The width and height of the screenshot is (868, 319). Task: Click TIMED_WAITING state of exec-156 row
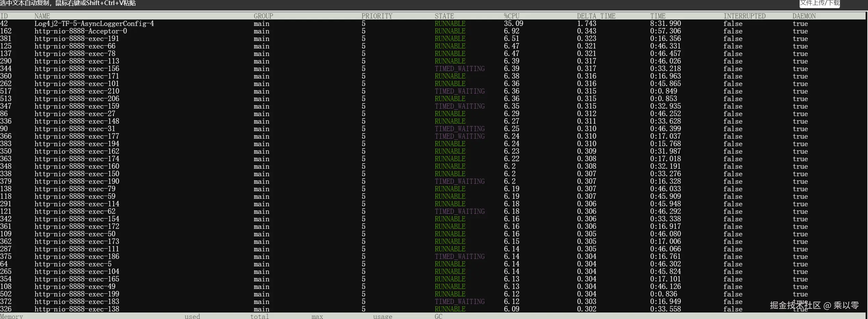[460, 69]
